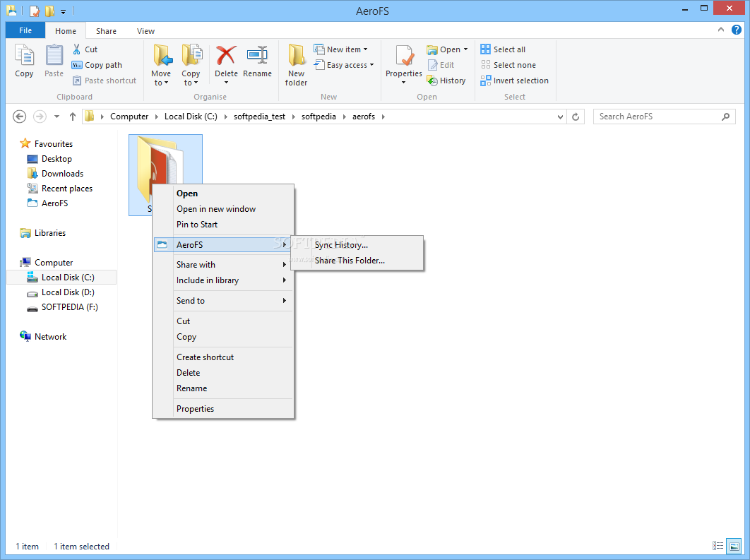Click Local Disk (C:) in the breadcrumb

(191, 117)
